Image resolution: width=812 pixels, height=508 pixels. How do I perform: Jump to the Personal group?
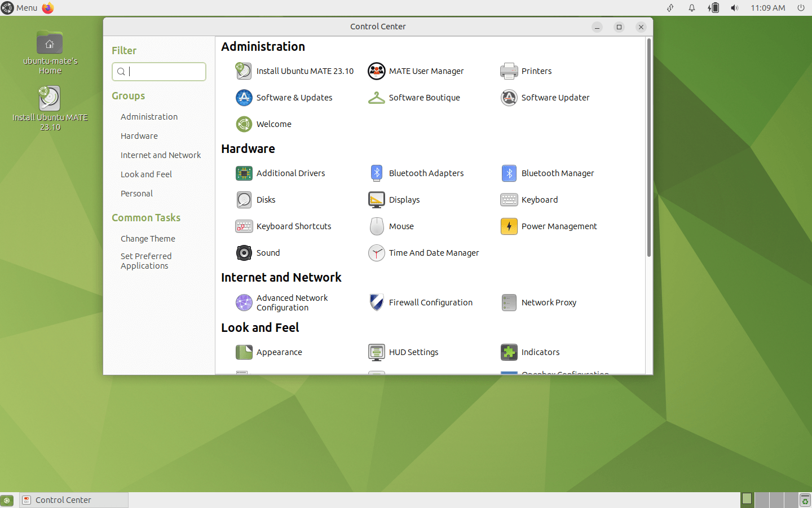coord(136,194)
